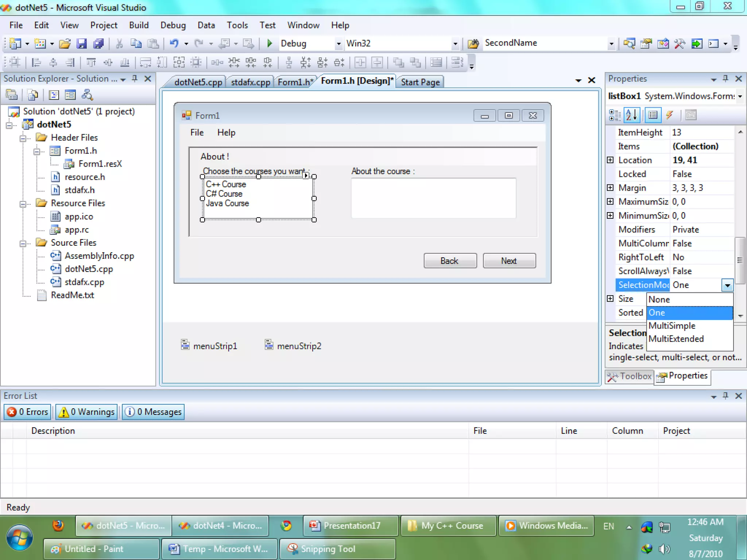Viewport: 747px width, 560px height.
Task: Open the SelectionMode property dropdown arrow
Action: pyautogui.click(x=727, y=285)
